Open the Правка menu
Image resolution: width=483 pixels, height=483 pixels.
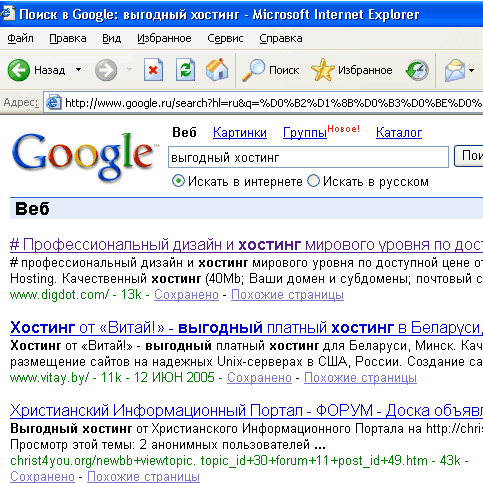click(68, 38)
